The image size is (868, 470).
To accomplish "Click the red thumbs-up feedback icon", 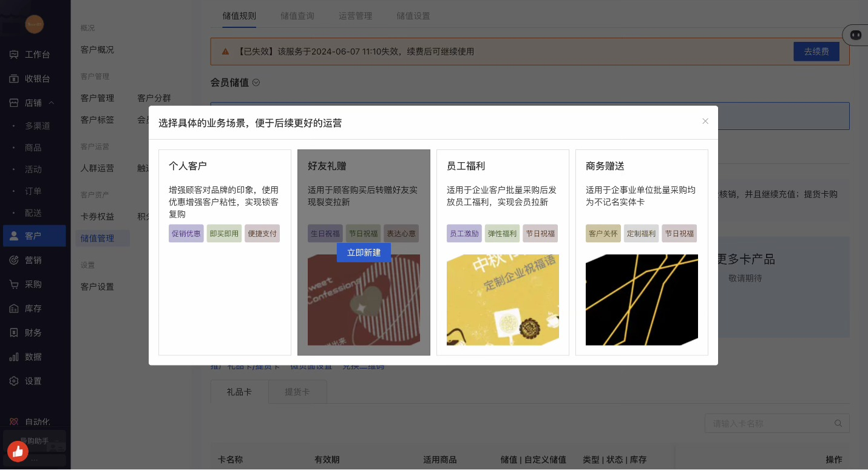I will tap(18, 451).
